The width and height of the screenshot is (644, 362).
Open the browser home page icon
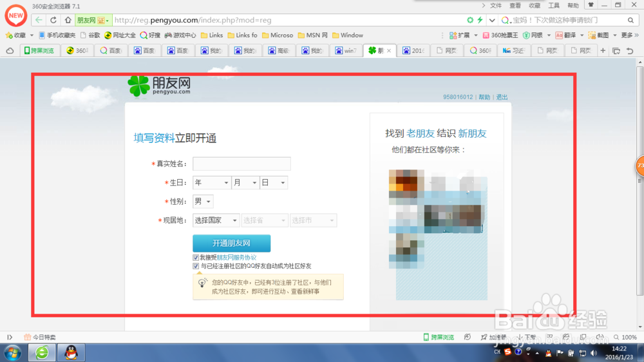pyautogui.click(x=68, y=20)
